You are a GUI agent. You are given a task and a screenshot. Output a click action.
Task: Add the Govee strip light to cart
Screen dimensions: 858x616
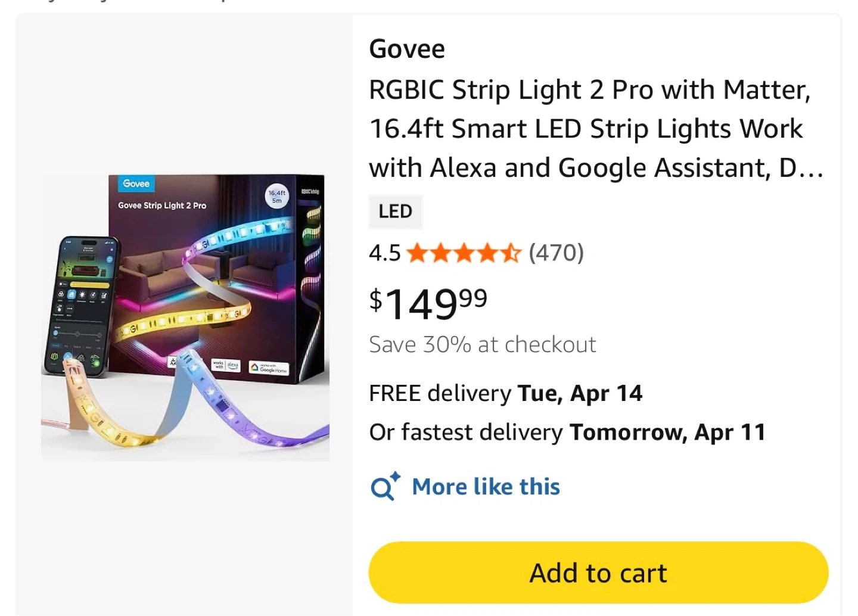598,573
